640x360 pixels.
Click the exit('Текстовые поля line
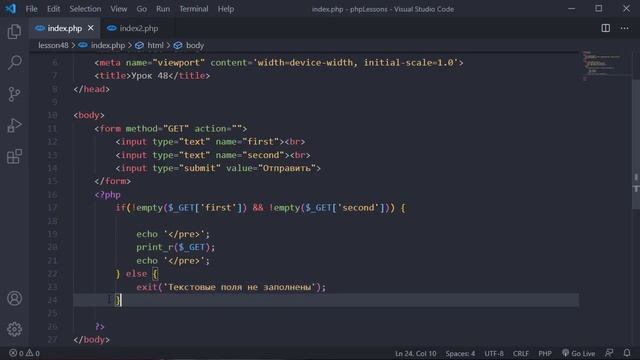tap(231, 287)
